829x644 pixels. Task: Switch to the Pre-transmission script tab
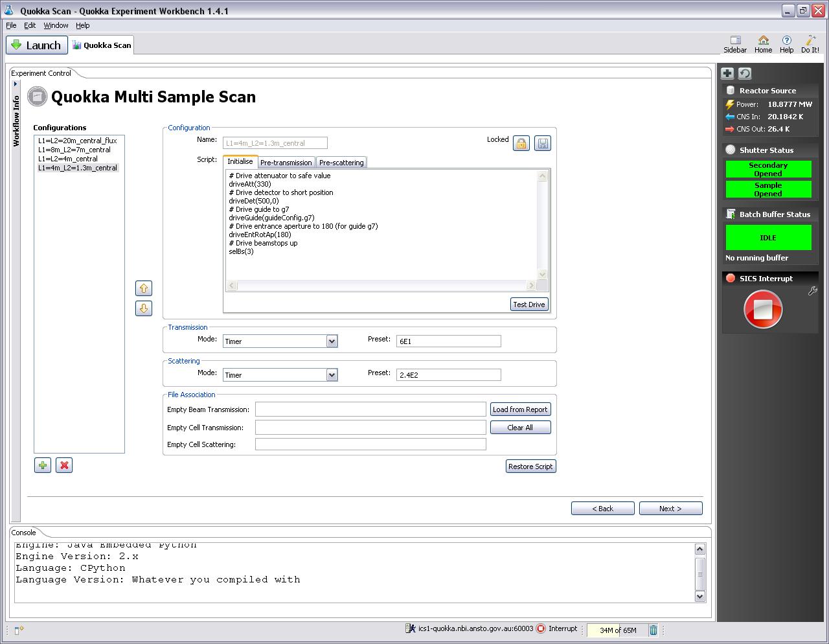pyautogui.click(x=286, y=163)
